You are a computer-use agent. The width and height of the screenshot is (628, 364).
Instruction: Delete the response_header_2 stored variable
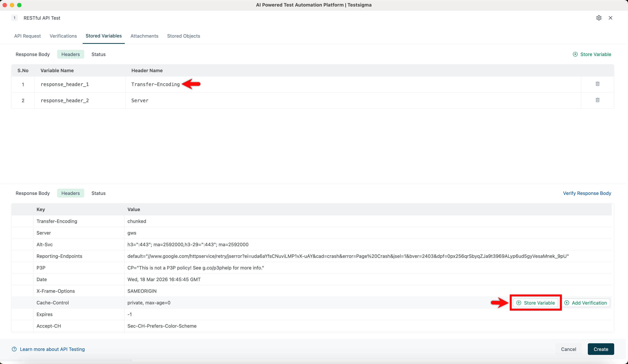(x=597, y=100)
